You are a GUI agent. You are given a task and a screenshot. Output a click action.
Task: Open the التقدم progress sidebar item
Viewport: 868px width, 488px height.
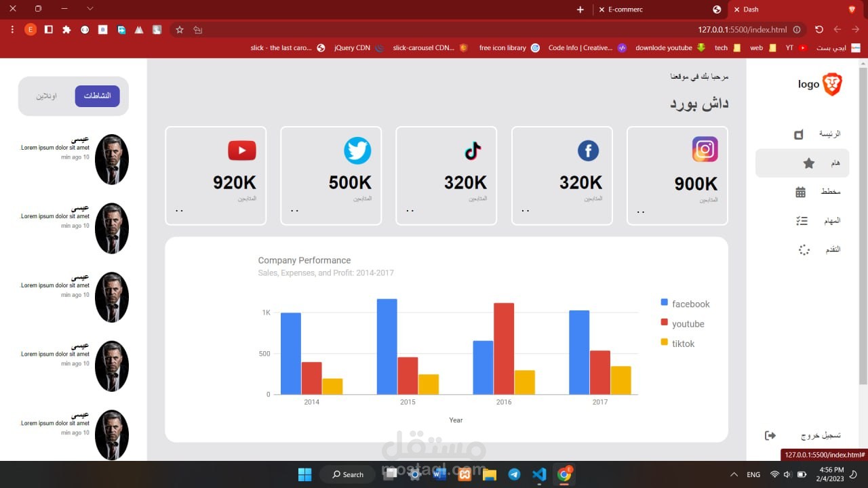point(802,250)
